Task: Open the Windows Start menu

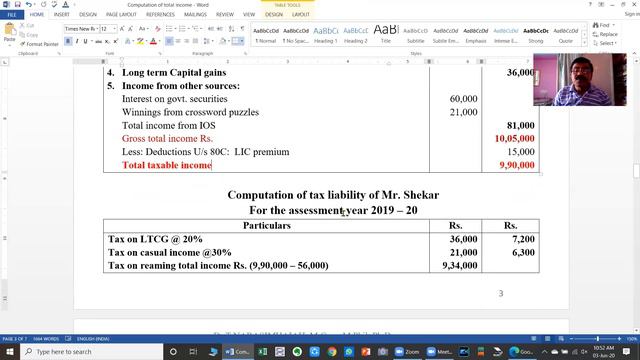Action: coord(10,351)
